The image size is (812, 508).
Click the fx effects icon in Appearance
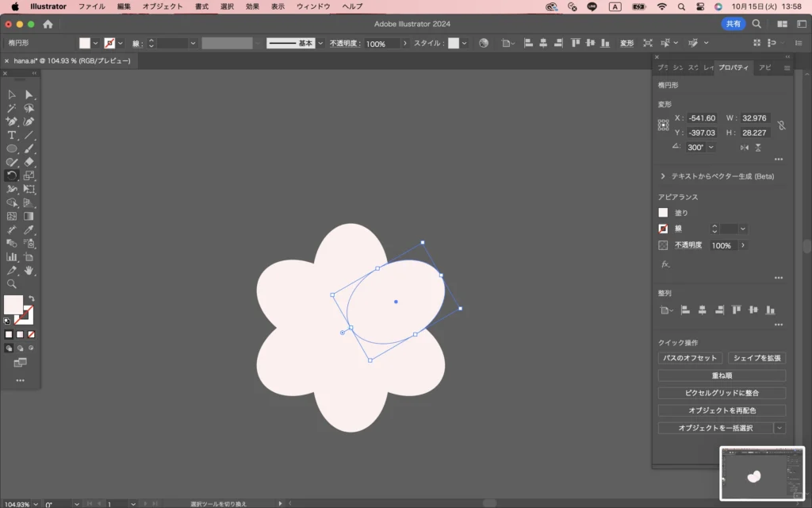665,264
